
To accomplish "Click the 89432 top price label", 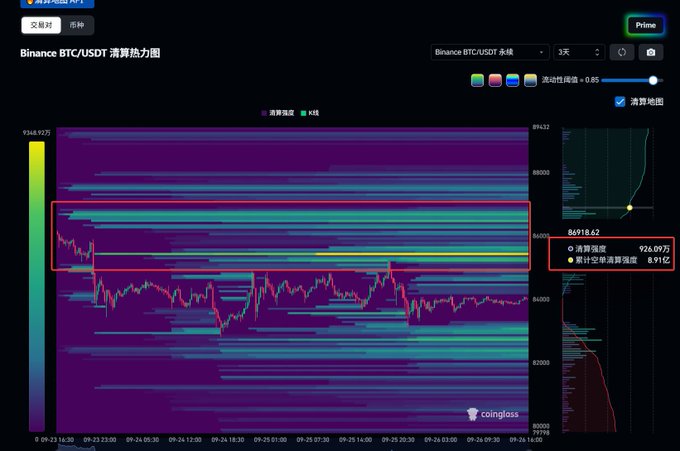I will (541, 127).
